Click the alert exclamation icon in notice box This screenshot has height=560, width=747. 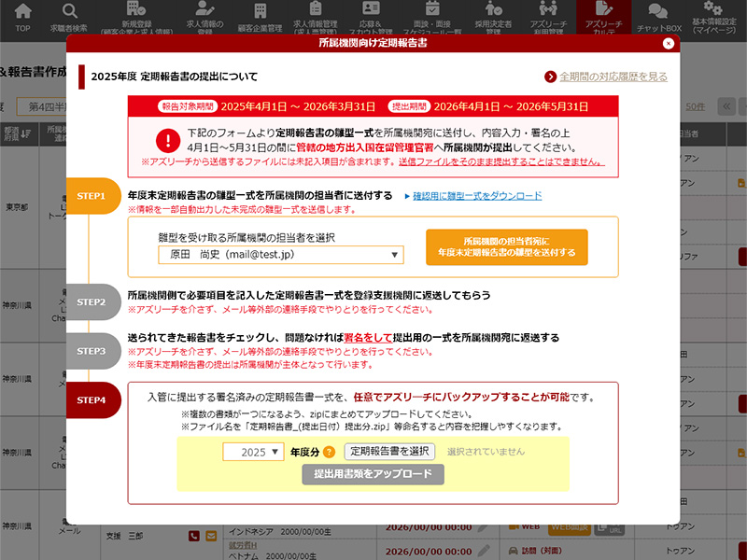tap(168, 141)
